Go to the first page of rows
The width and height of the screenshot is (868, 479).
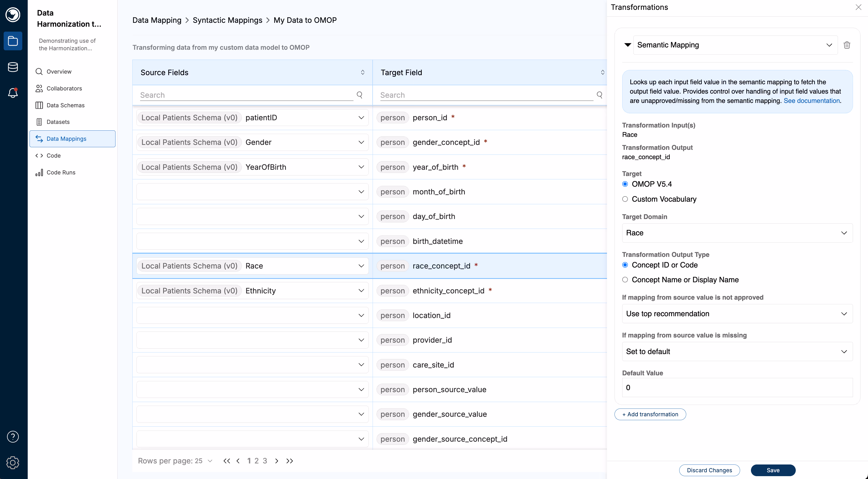point(227,461)
